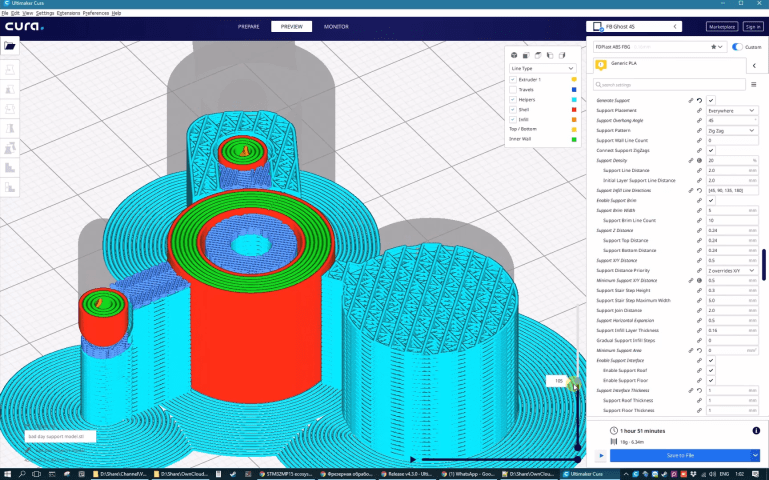Click the Open File folder icon

point(10,46)
